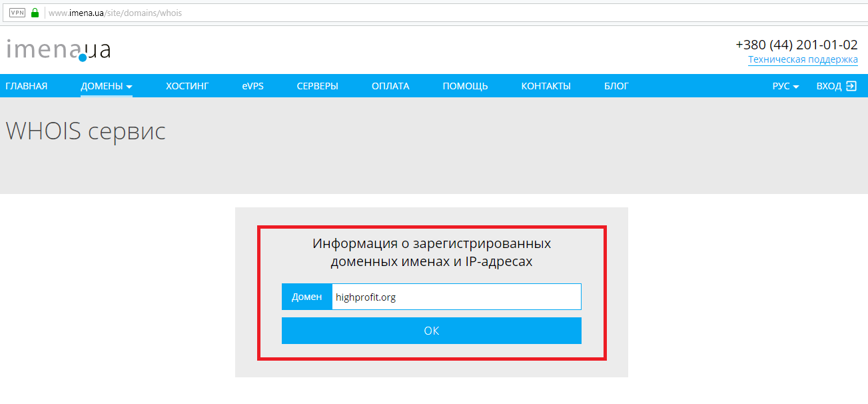The height and width of the screenshot is (404, 868).
Task: Go to the ГЛАВНАЯ page
Action: pyautogui.click(x=26, y=86)
